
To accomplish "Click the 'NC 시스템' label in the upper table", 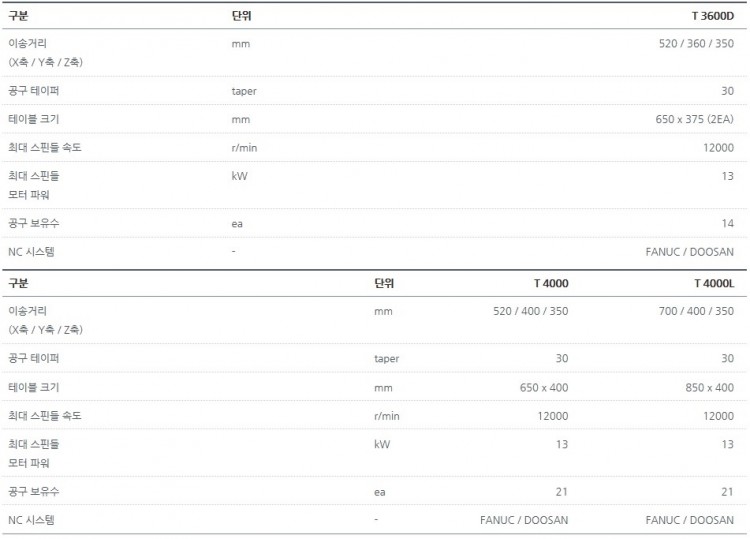I will pyautogui.click(x=31, y=252).
